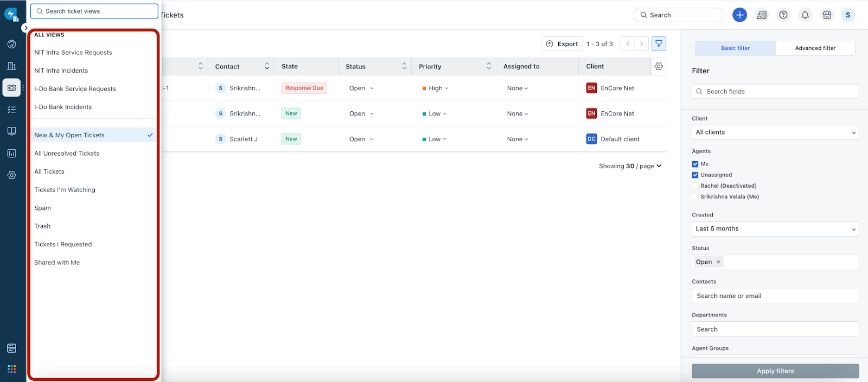Toggle the Me agent checkbox
The width and height of the screenshot is (868, 382).
coord(695,164)
